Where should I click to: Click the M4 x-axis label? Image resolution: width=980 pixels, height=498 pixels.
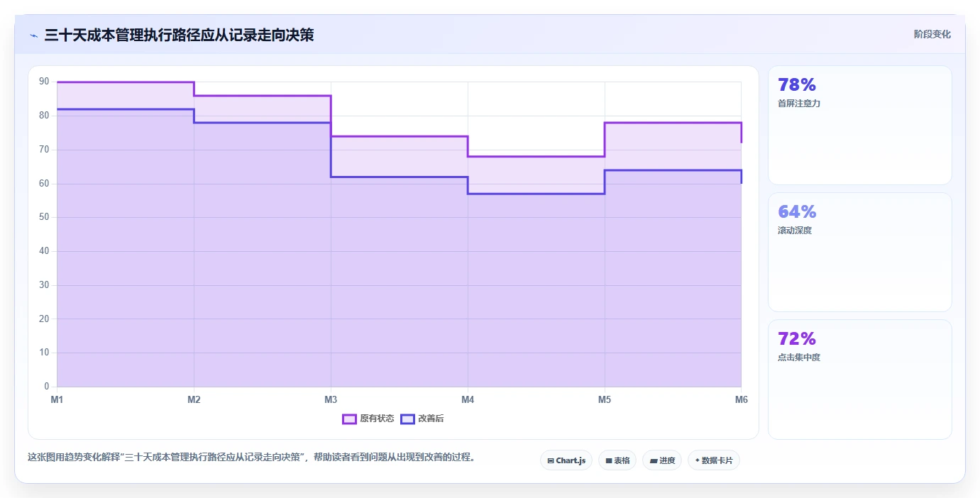click(468, 399)
